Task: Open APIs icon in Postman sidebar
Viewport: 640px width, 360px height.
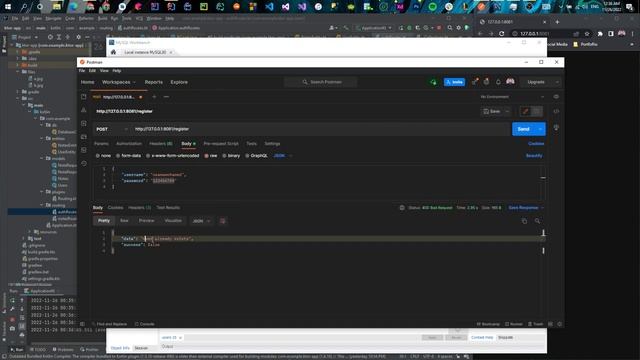Action: click(84, 110)
